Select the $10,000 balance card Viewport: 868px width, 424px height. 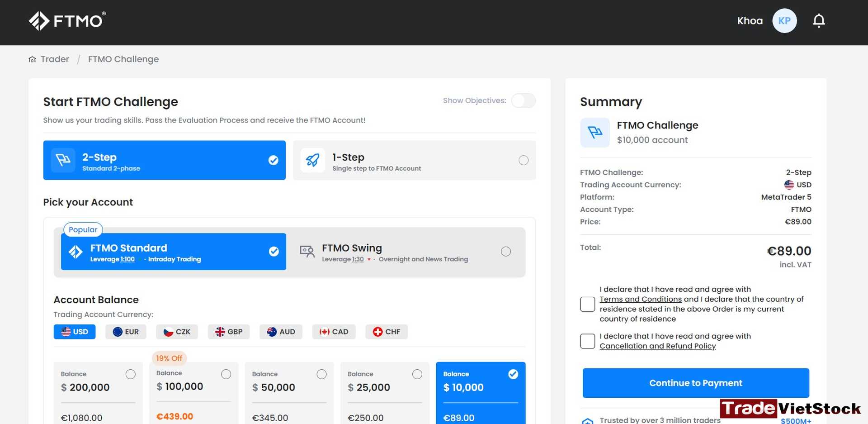click(481, 393)
